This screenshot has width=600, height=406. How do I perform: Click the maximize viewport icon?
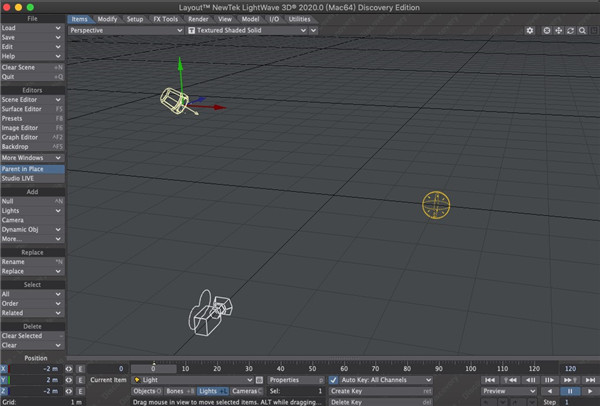click(x=594, y=30)
